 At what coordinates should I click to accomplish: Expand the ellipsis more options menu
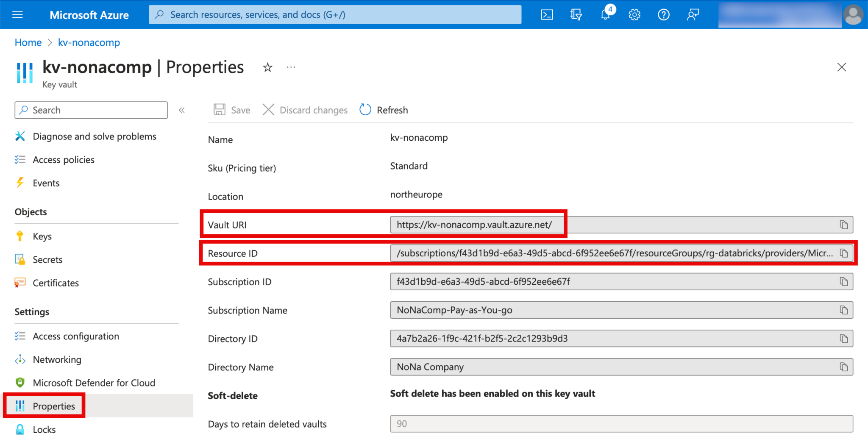pyautogui.click(x=291, y=67)
